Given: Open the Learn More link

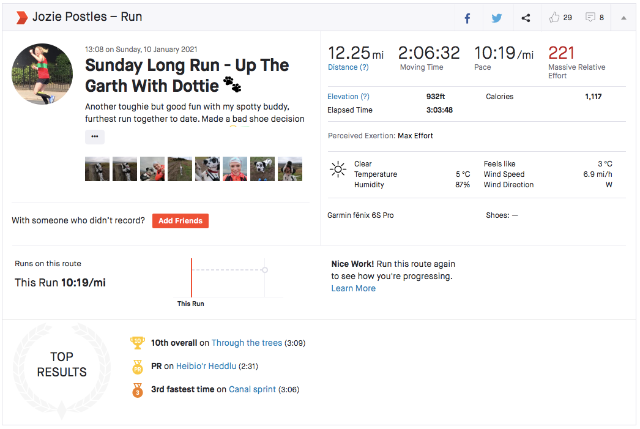Looking at the screenshot, I should click(x=353, y=288).
